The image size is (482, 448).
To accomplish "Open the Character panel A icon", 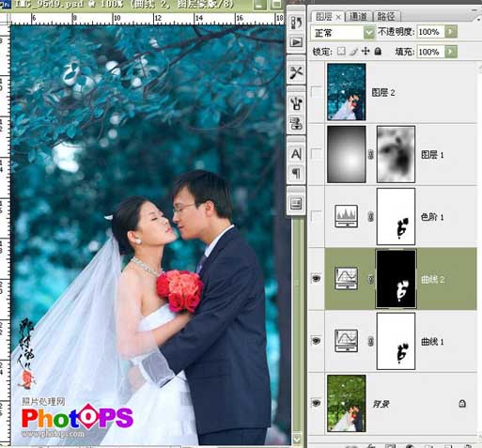I will point(296,154).
